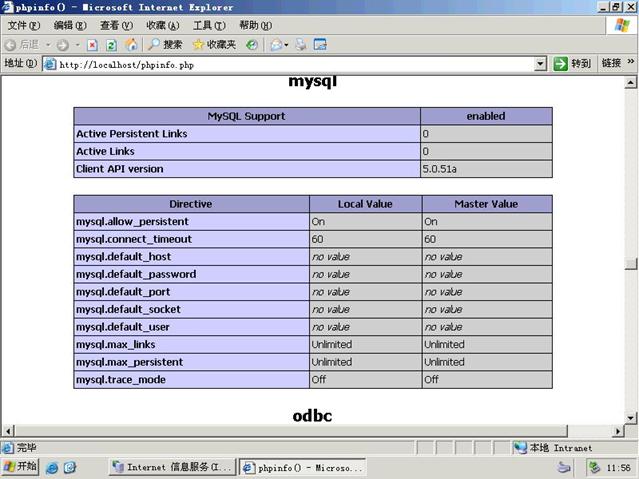
Task: Click the Back (后退) navigation button
Action: pyautogui.click(x=22, y=45)
